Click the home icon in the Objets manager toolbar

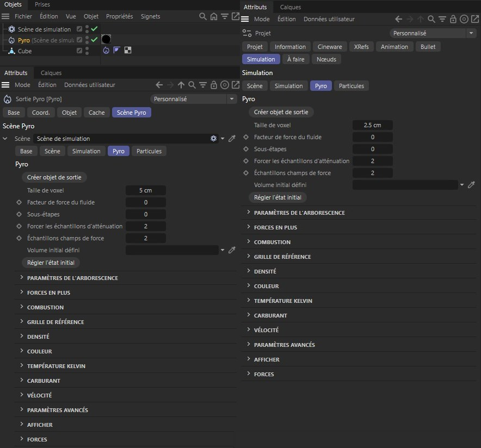213,17
